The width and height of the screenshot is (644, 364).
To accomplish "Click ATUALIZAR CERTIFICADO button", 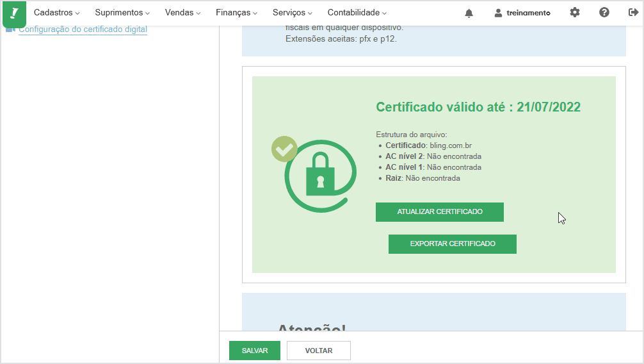I will tap(439, 212).
